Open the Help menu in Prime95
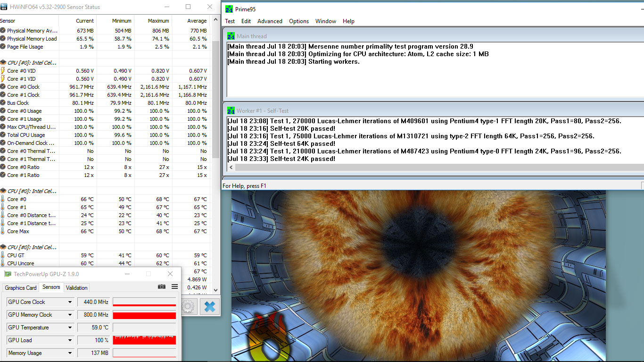The image size is (644, 362). pos(348,21)
